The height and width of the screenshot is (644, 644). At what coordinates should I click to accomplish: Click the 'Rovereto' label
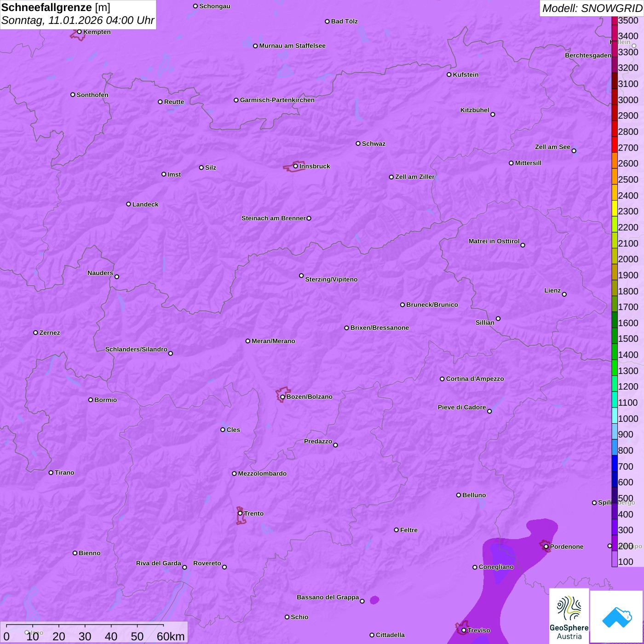tap(207, 563)
